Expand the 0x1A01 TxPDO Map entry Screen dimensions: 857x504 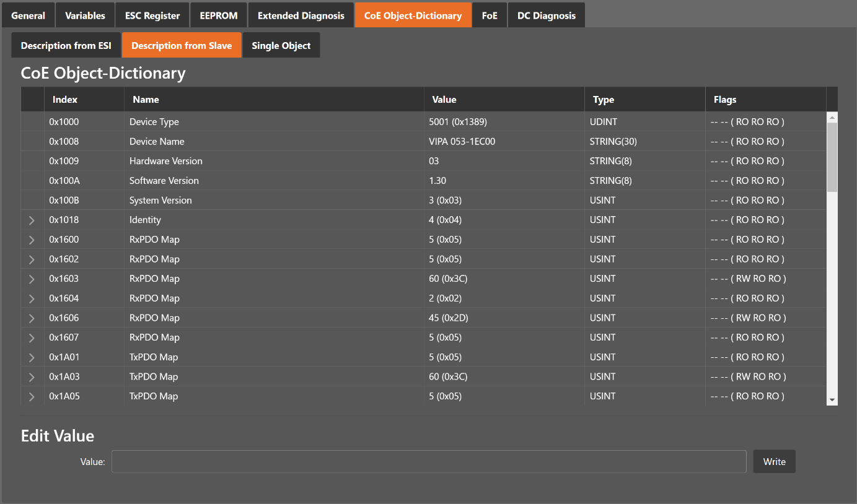pyautogui.click(x=32, y=357)
